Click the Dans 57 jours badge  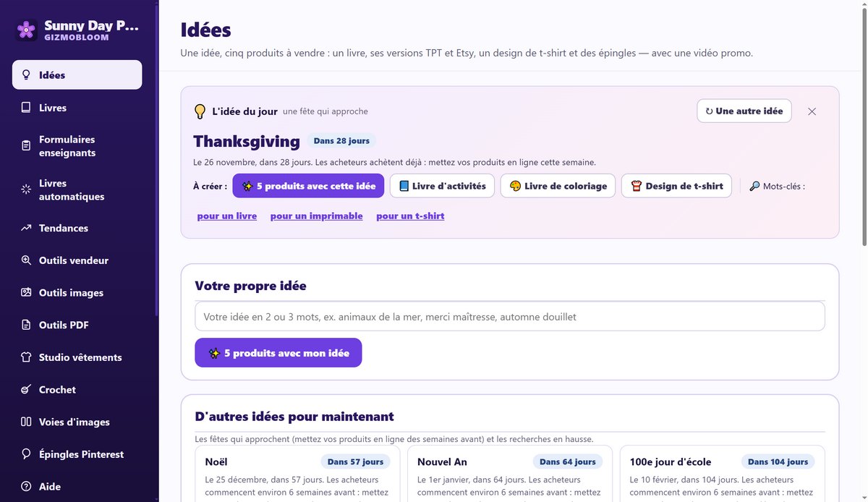click(x=355, y=461)
